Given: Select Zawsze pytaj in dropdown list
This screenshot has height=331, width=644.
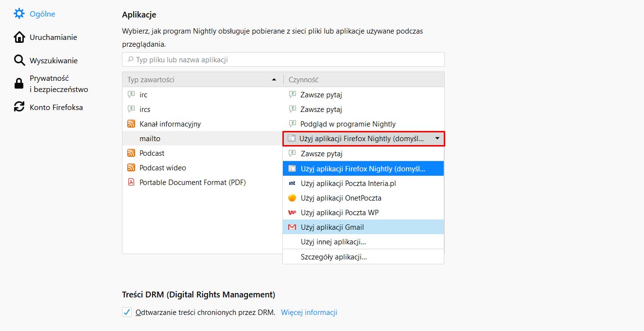Looking at the screenshot, I should click(321, 154).
